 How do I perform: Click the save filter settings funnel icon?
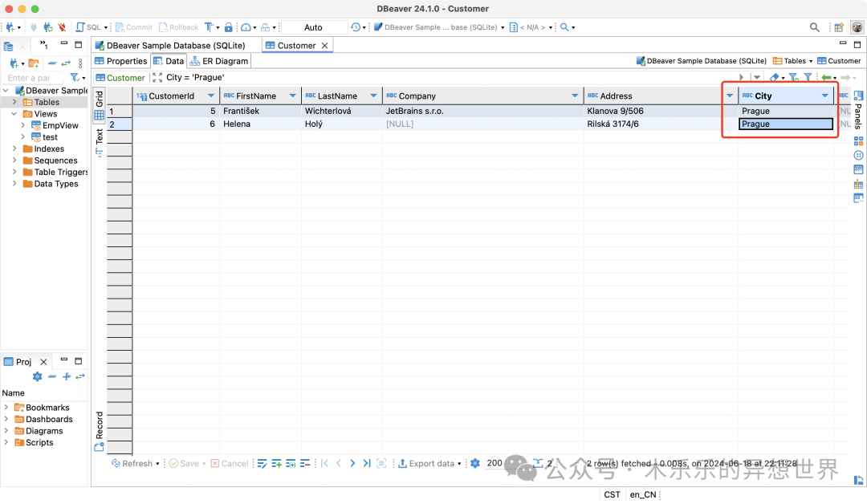click(793, 77)
